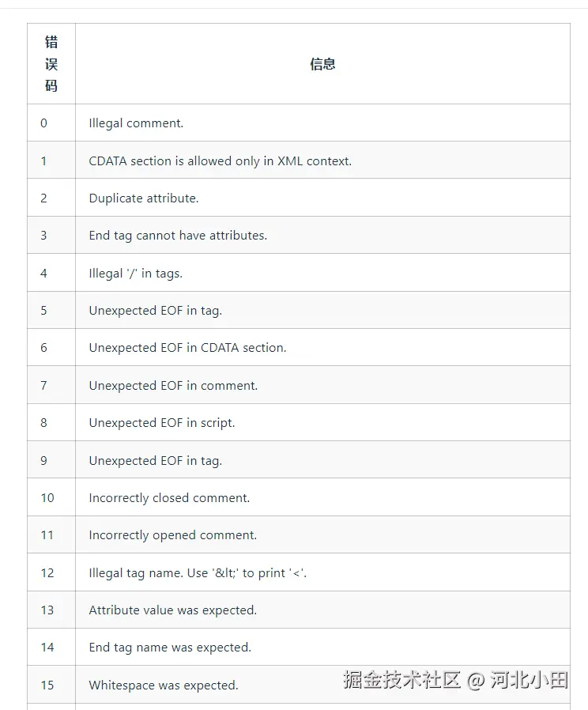Select "End tag name was expected." message
This screenshot has width=588, height=710.
(x=170, y=648)
